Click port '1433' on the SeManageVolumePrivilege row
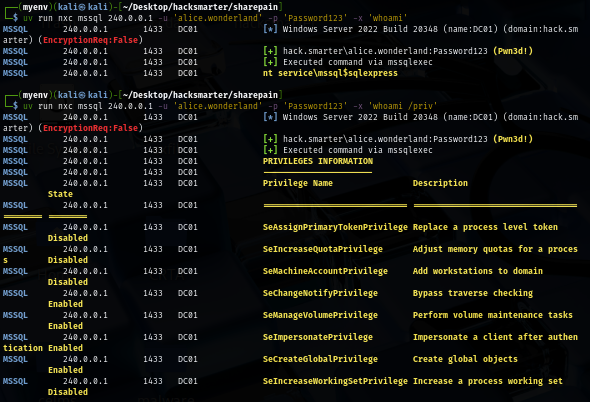Image resolution: width=590 pixels, height=402 pixels. 153,315
